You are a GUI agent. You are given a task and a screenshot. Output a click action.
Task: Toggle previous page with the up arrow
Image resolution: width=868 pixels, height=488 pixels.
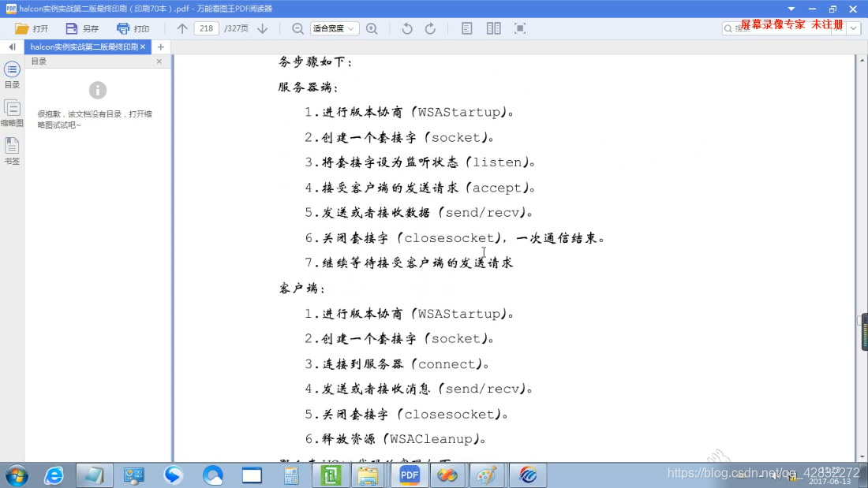[x=181, y=28]
